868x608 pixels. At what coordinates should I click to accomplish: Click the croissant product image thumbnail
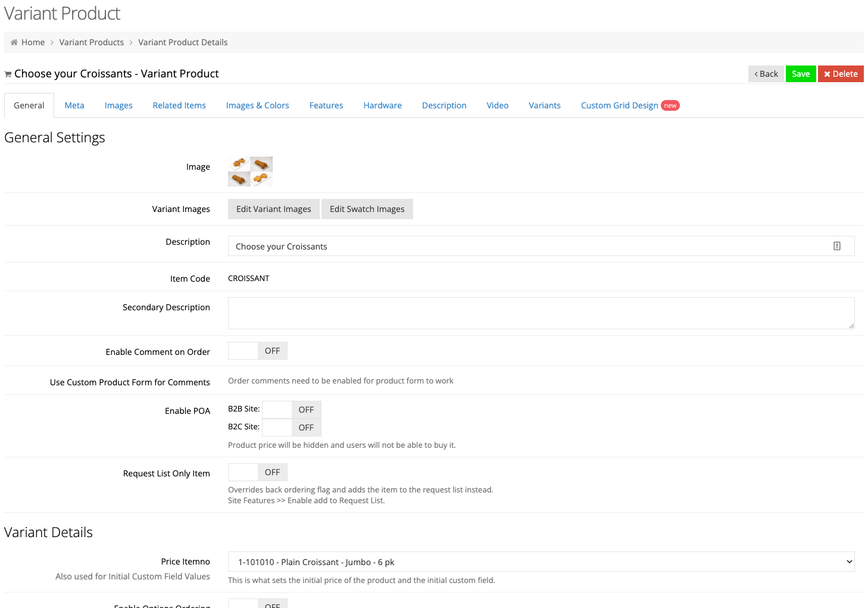coord(250,171)
